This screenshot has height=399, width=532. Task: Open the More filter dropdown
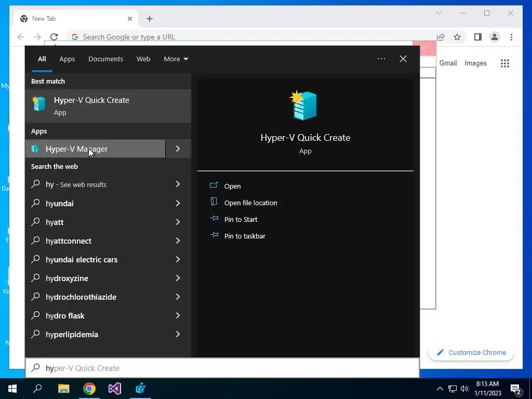coord(176,59)
